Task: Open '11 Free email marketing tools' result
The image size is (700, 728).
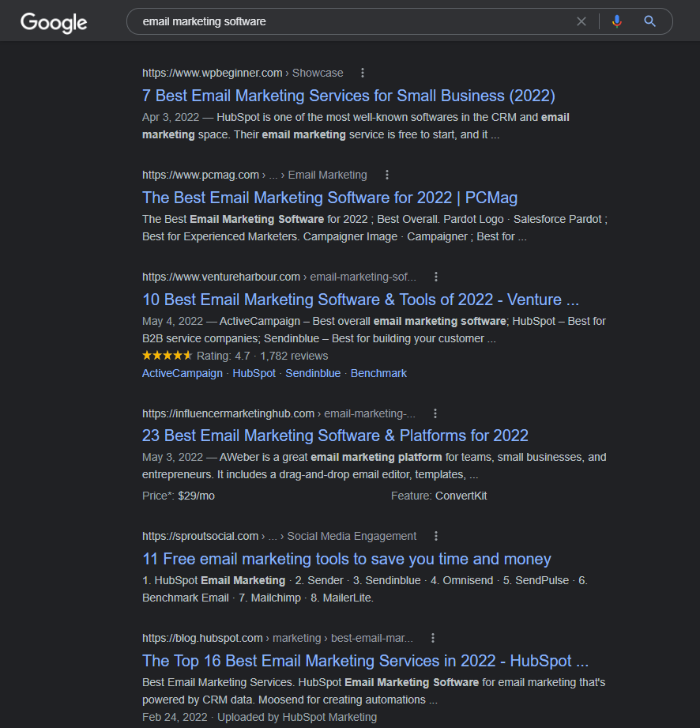Action: pos(346,559)
